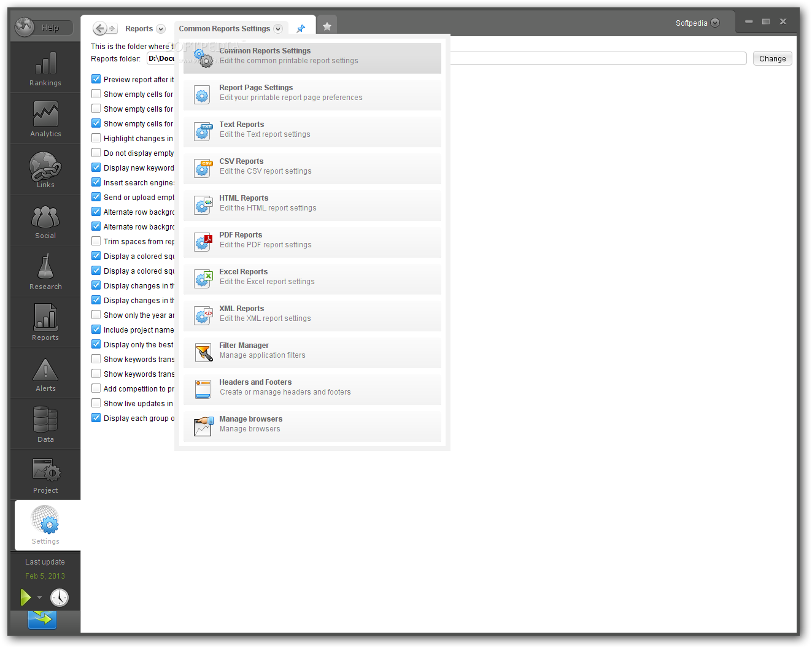Toggle Show only the year checkbox
This screenshot has height=648, width=812.
[96, 315]
